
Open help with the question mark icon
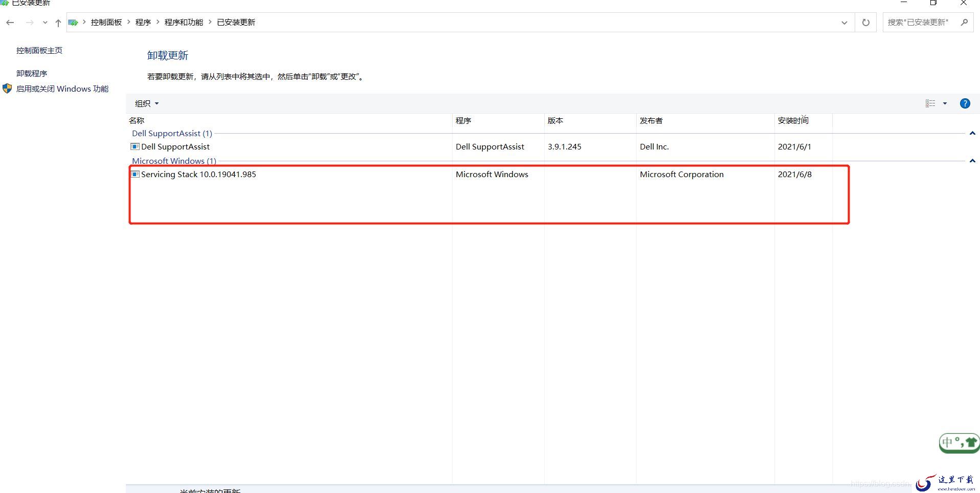[x=965, y=103]
